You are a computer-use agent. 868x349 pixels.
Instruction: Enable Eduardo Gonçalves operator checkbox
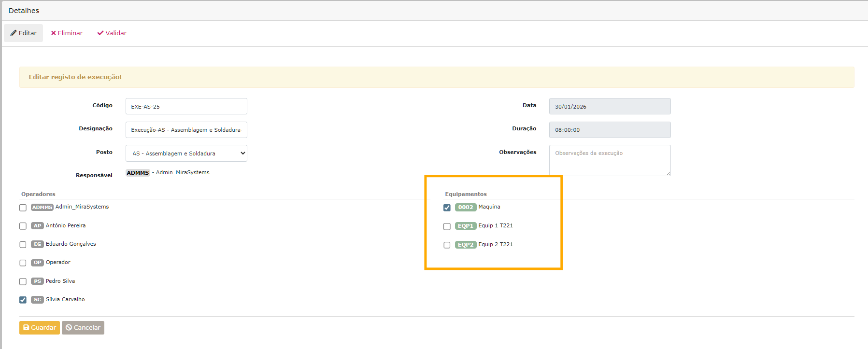23,244
